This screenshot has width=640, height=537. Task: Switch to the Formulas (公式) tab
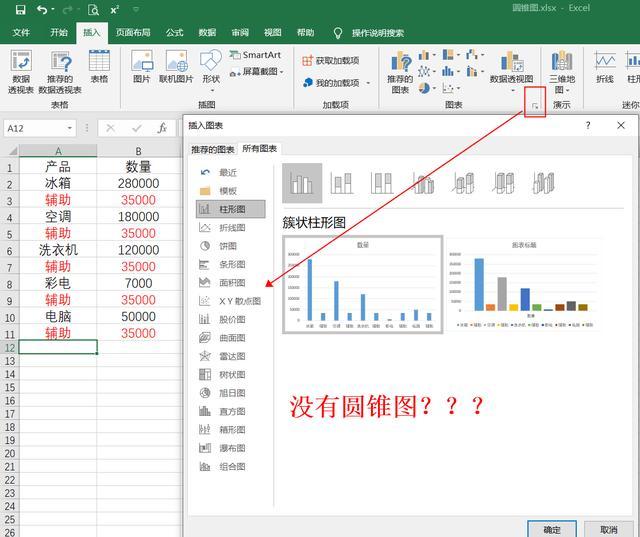point(174,33)
